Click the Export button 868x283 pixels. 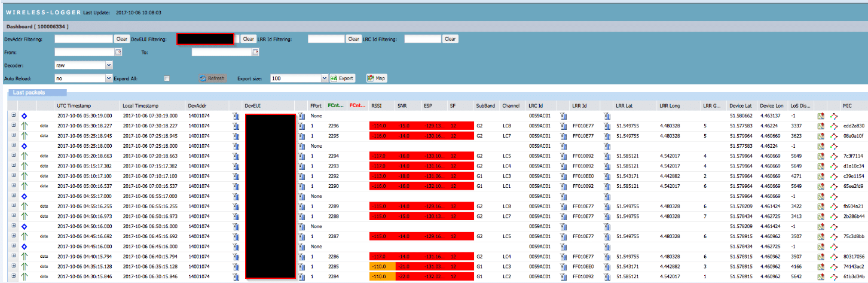[343, 78]
